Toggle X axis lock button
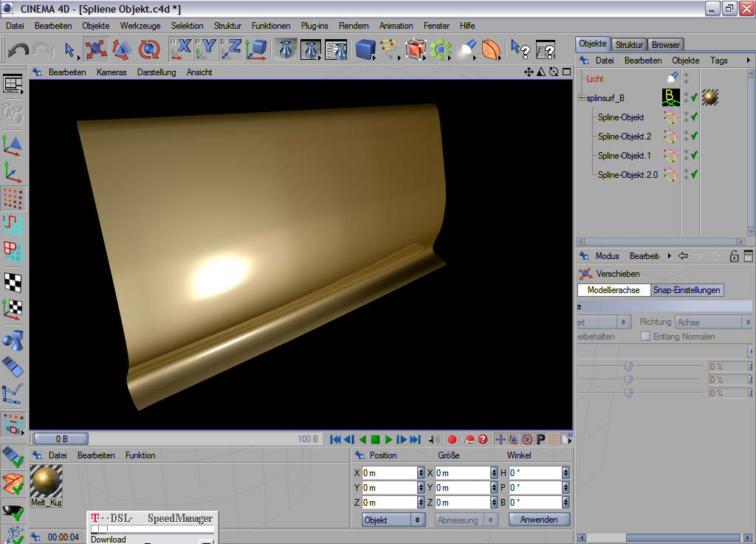The height and width of the screenshot is (544, 756). 180,49
